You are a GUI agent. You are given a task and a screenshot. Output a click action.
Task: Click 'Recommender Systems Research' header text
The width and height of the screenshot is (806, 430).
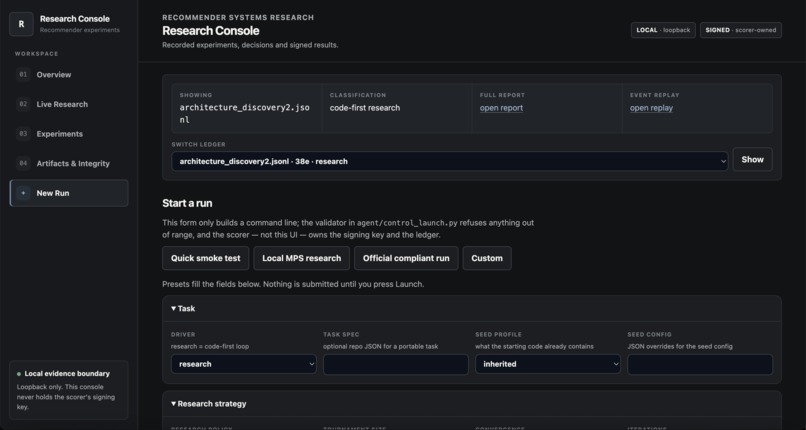pyautogui.click(x=238, y=17)
